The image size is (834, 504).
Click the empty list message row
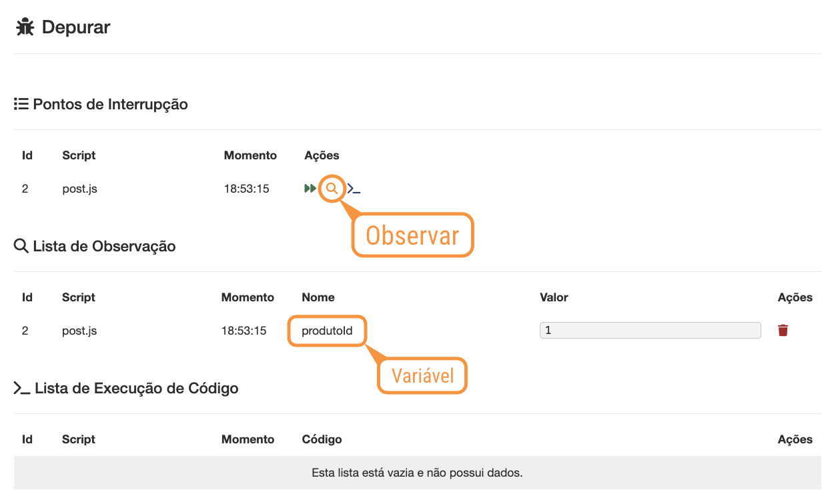pyautogui.click(x=417, y=473)
